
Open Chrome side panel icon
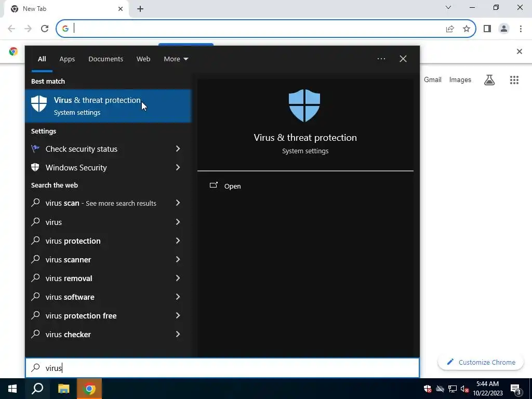click(x=487, y=29)
